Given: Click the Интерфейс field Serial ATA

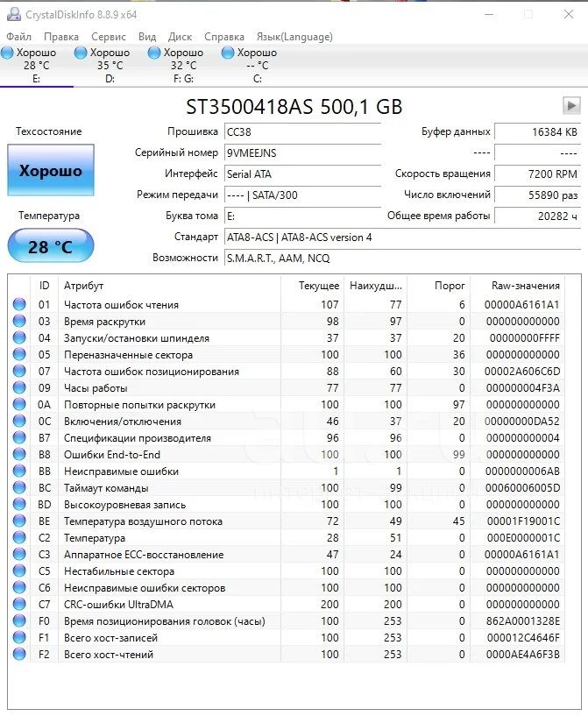Looking at the screenshot, I should (x=302, y=174).
